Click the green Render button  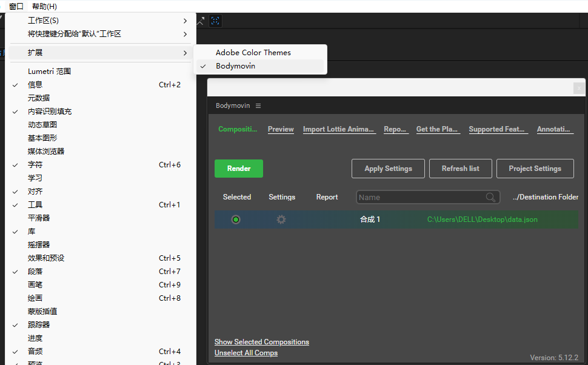(x=239, y=169)
